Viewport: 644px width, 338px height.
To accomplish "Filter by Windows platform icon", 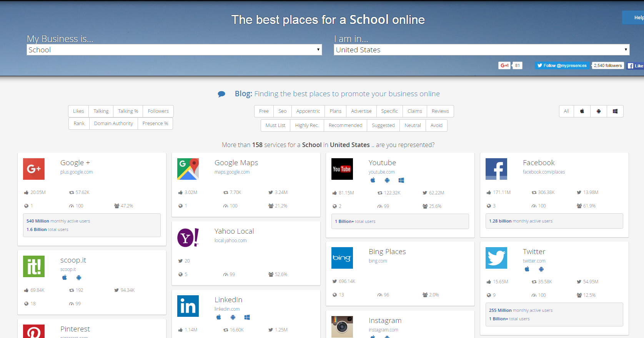I will (x=615, y=111).
